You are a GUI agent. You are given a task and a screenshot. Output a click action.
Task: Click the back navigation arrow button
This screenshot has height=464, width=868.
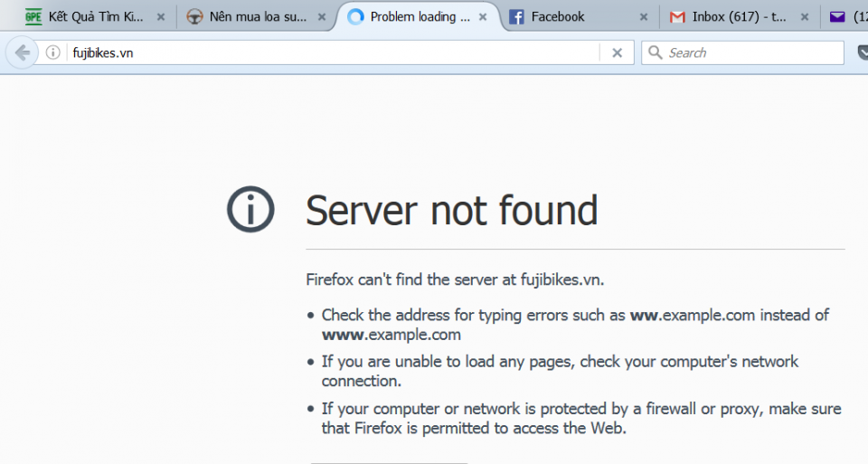pyautogui.click(x=22, y=52)
